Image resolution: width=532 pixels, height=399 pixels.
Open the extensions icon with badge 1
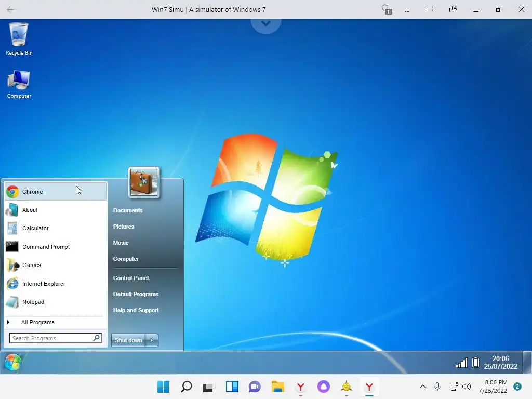point(387,9)
